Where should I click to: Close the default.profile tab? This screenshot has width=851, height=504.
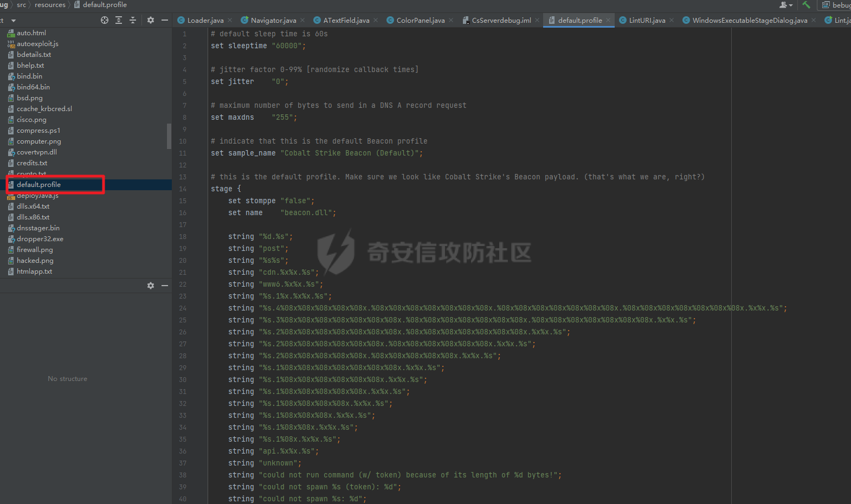[608, 21]
